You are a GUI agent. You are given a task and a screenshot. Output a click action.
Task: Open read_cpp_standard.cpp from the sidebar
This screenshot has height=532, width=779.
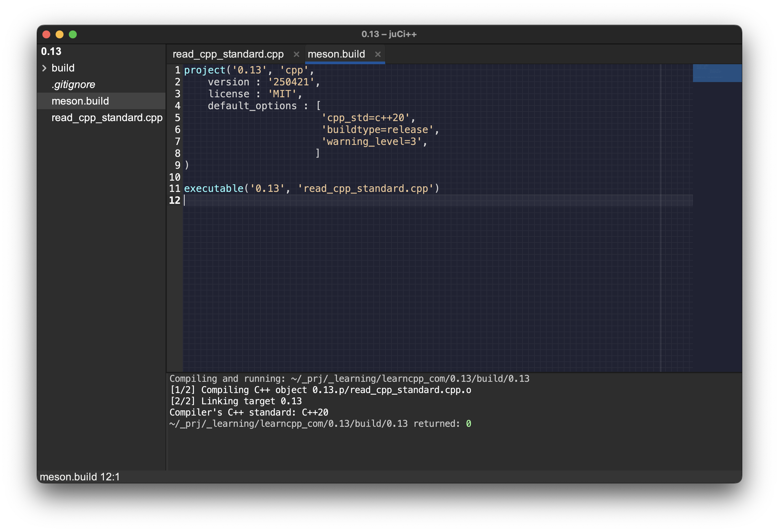(x=107, y=117)
